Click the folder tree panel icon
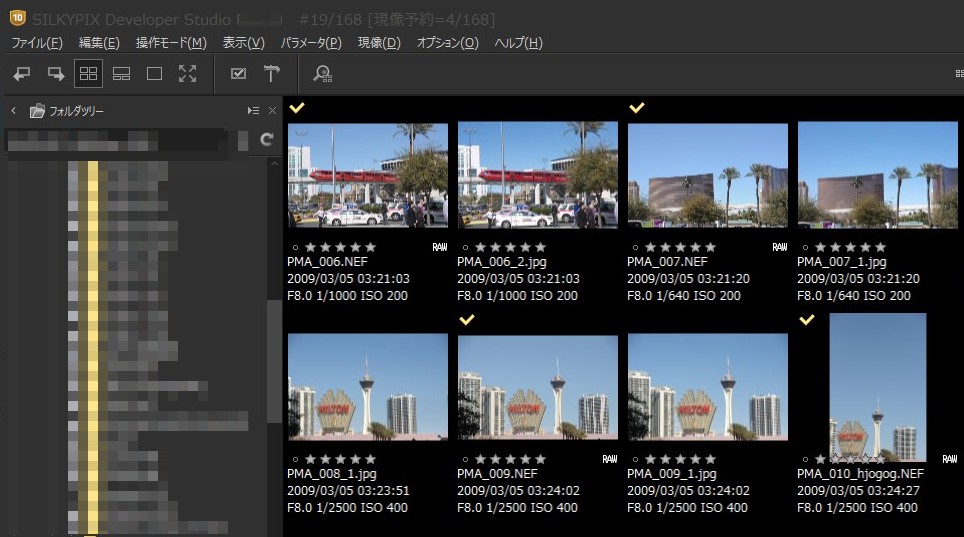The width and height of the screenshot is (964, 537). click(x=37, y=111)
